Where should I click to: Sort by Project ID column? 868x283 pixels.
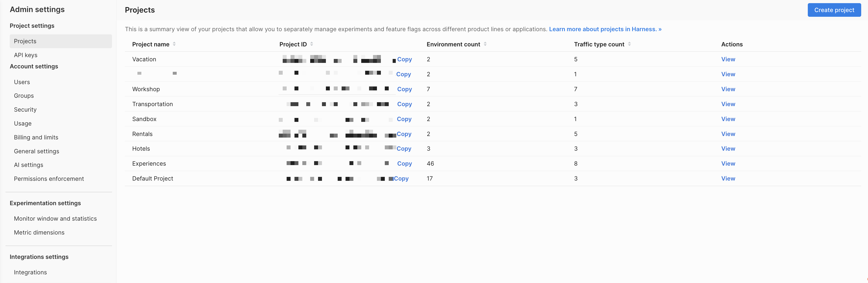pos(312,44)
